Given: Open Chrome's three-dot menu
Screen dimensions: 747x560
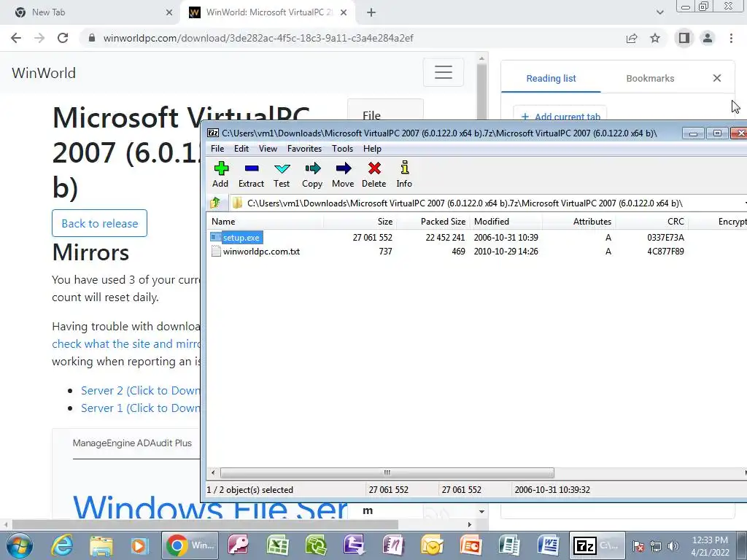Looking at the screenshot, I should pos(731,38).
